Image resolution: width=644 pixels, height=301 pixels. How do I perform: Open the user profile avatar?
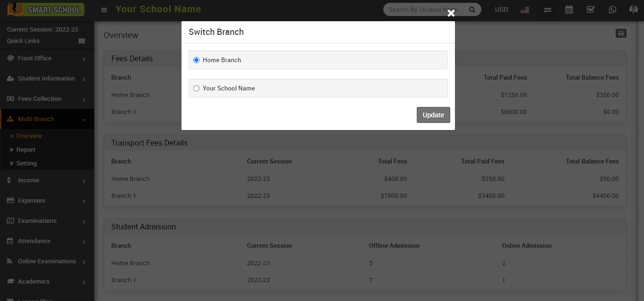633,9
